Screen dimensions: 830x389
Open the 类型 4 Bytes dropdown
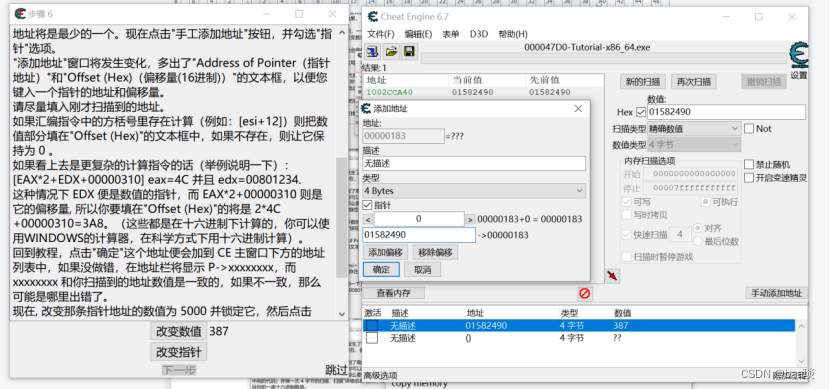click(x=474, y=191)
